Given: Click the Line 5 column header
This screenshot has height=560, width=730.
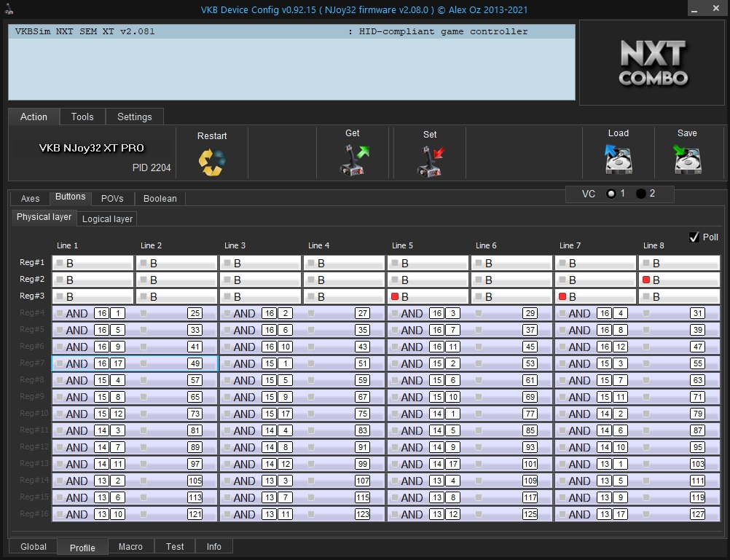Looking at the screenshot, I should point(403,245).
